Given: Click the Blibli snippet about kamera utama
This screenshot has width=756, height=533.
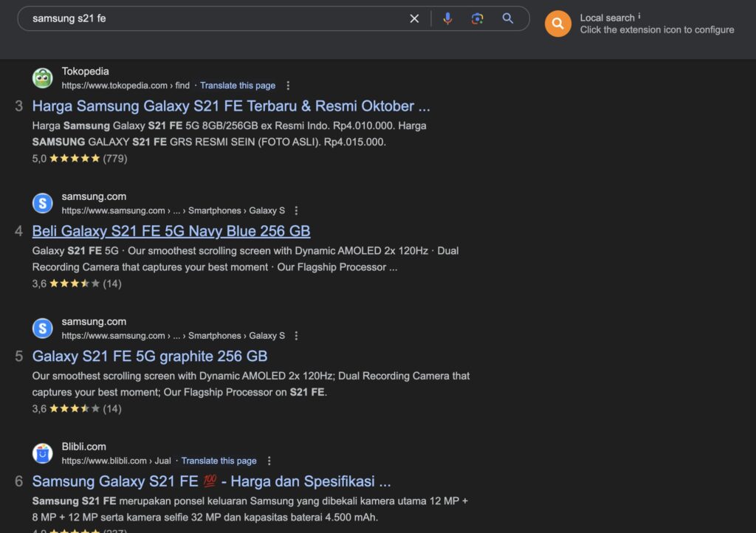Looking at the screenshot, I should [x=250, y=509].
